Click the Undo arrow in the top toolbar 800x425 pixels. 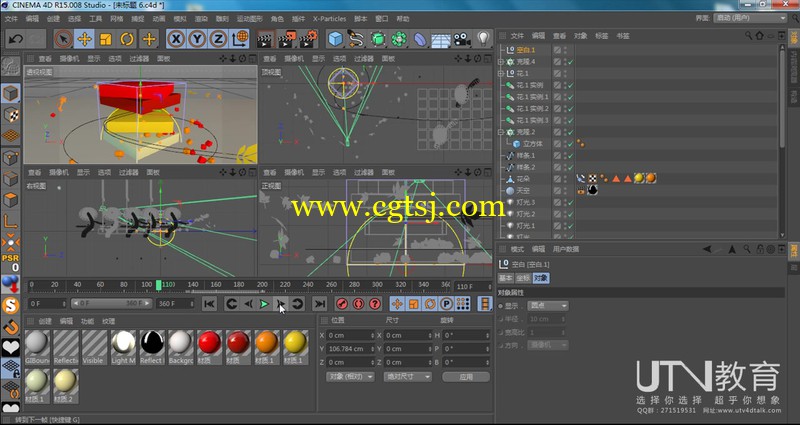[x=15, y=39]
